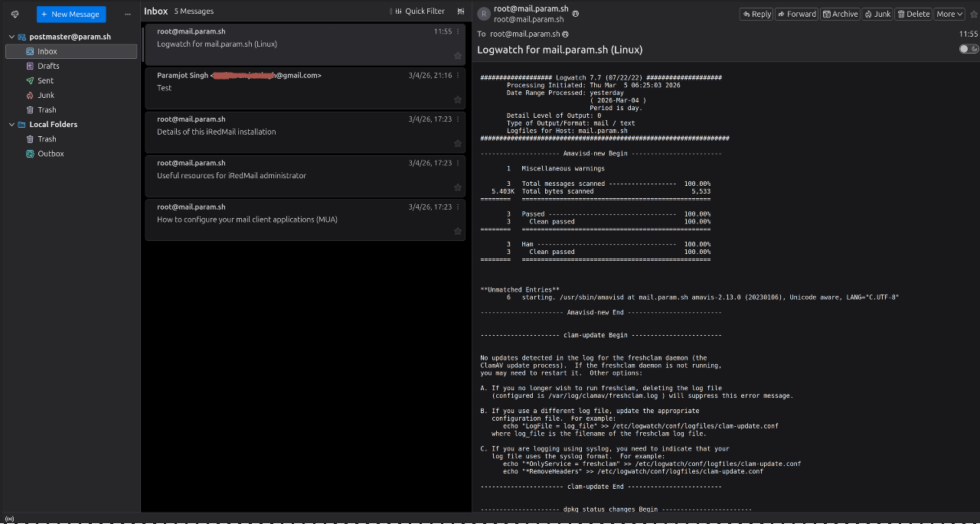Star Paramjot Singh's Test message
Image resolution: width=980 pixels, height=524 pixels.
pos(457,99)
